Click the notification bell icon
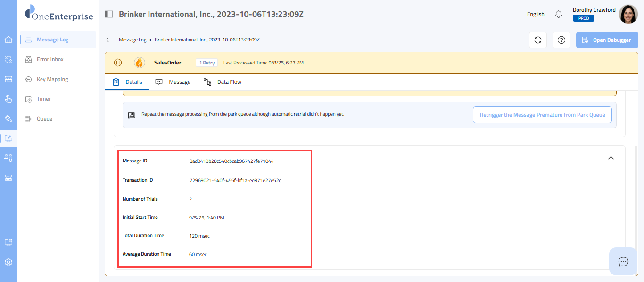 pos(559,14)
